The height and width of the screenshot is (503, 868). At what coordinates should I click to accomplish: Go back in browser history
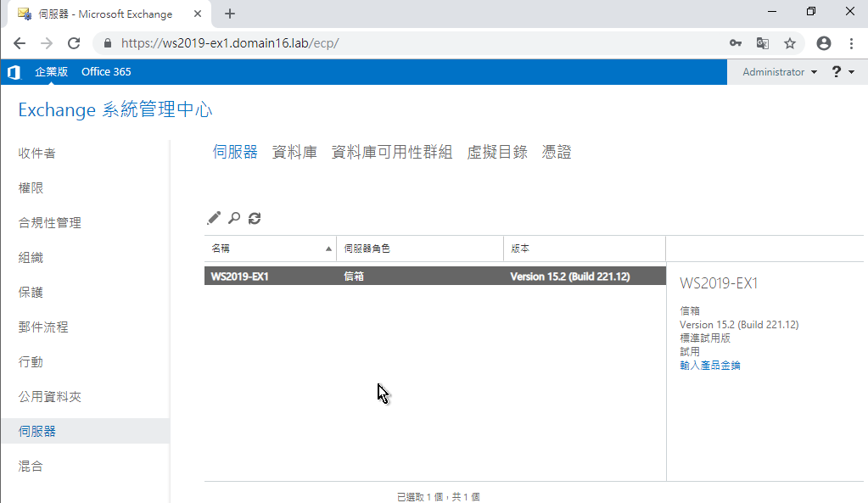[x=20, y=43]
